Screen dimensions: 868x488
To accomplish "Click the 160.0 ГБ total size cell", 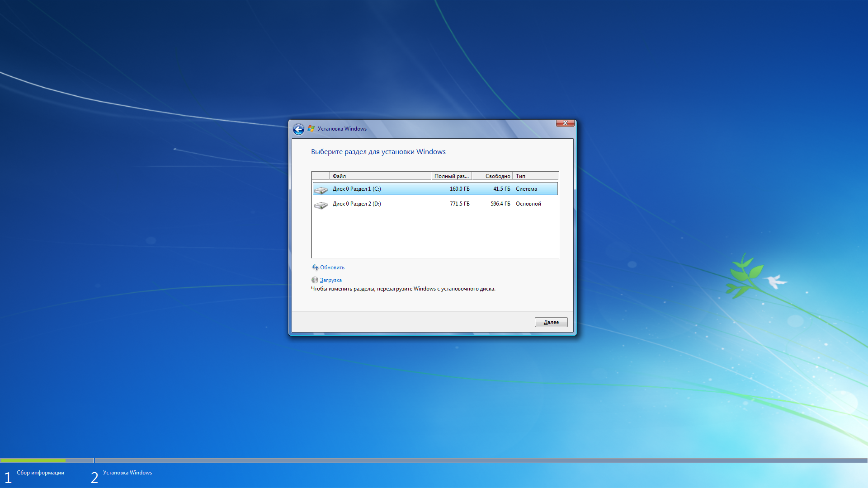I will [460, 189].
